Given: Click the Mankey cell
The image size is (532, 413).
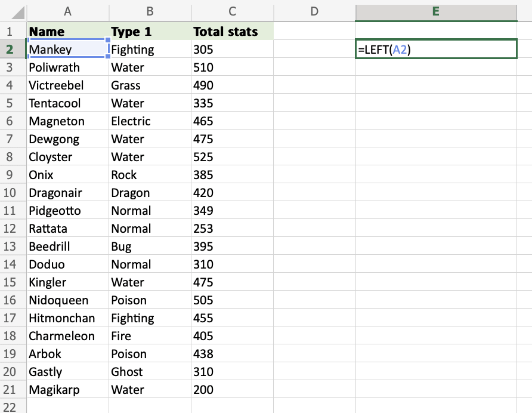Looking at the screenshot, I should coord(67,50).
